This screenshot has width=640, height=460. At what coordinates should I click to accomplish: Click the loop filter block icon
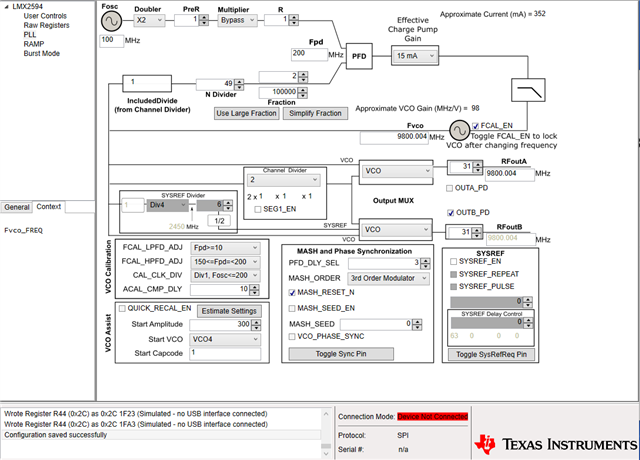(528, 90)
